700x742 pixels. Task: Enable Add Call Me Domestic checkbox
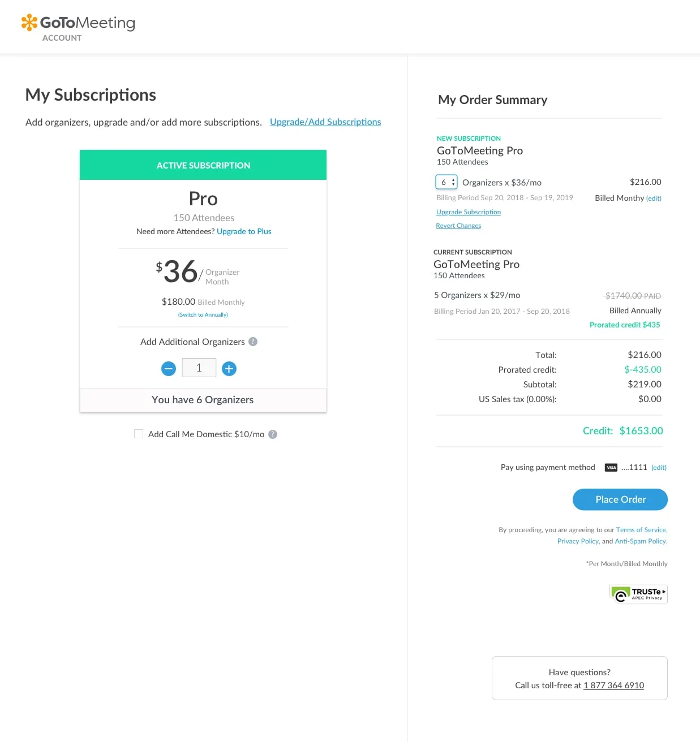139,434
